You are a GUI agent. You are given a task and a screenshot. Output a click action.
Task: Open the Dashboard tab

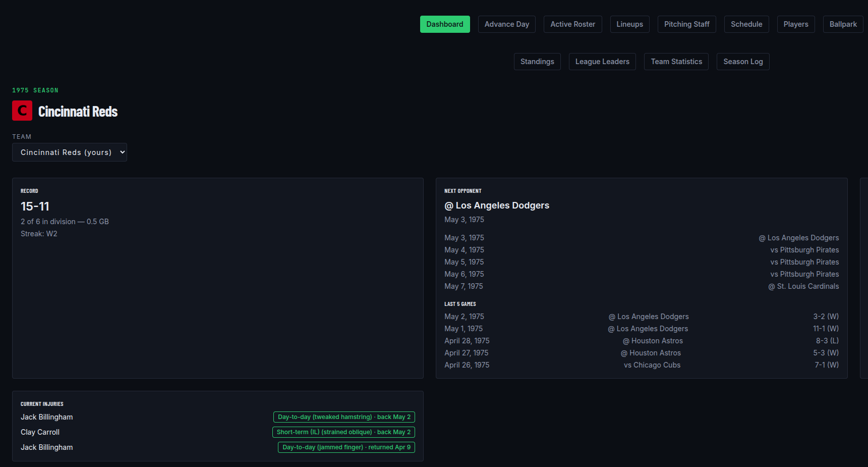pyautogui.click(x=445, y=24)
